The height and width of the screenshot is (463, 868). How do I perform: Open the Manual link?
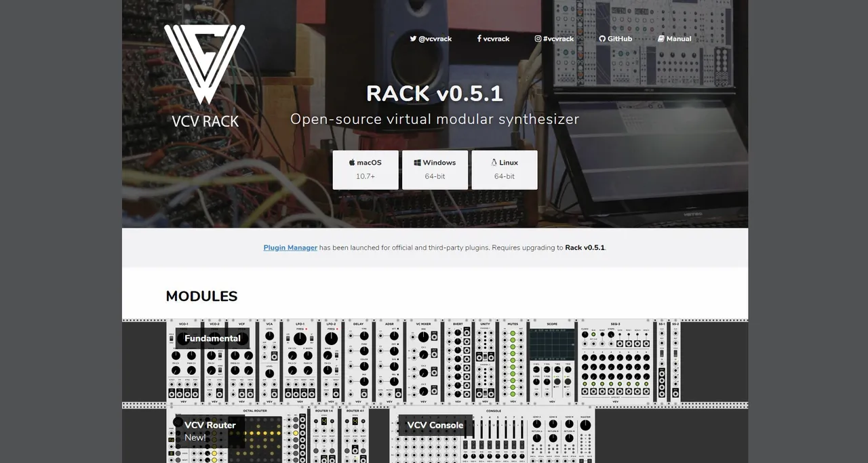coord(675,39)
